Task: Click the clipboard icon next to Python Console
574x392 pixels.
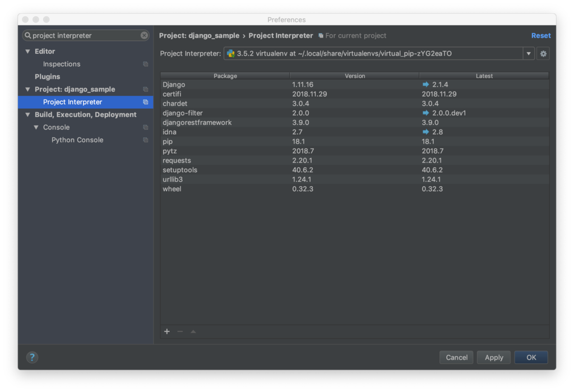Action: [x=146, y=140]
